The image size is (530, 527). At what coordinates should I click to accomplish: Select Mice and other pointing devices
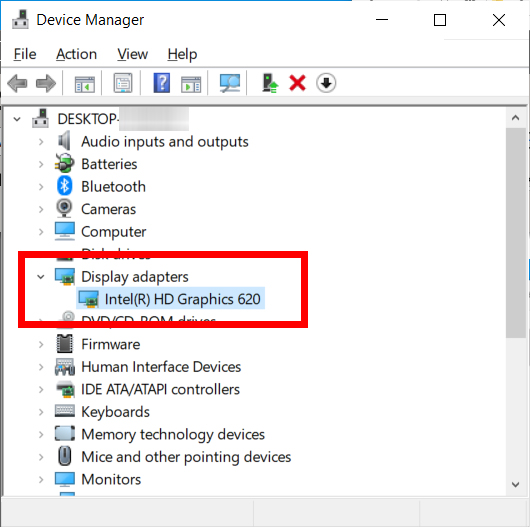[186, 457]
